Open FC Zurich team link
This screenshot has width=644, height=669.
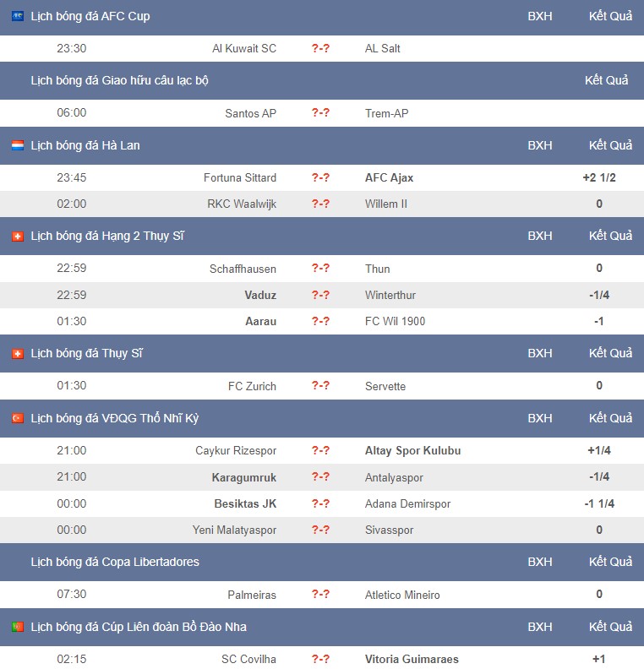point(252,386)
